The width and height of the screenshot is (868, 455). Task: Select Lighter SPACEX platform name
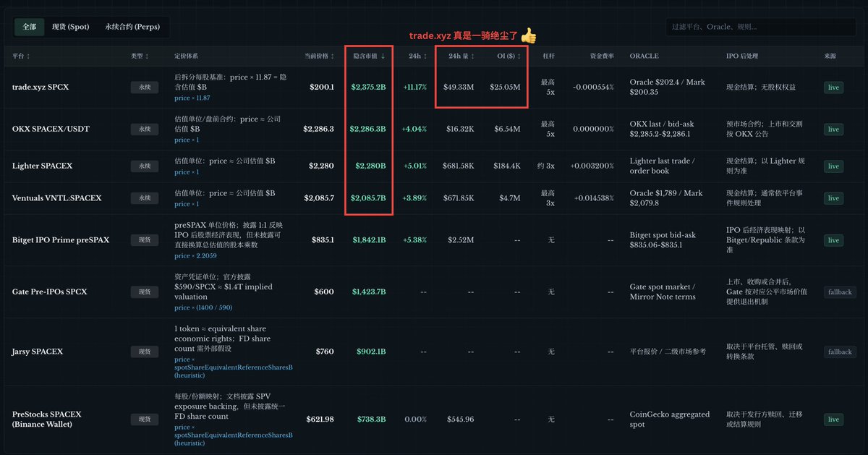click(x=43, y=166)
